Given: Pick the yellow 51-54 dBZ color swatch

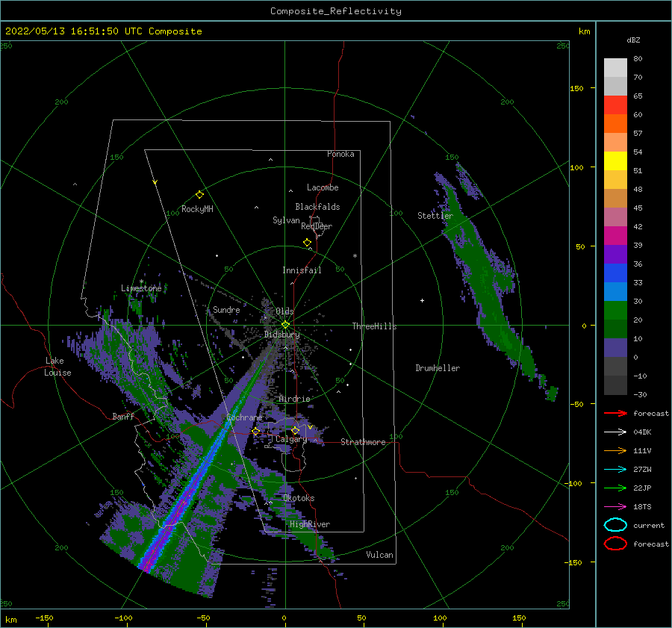Looking at the screenshot, I should coord(615,161).
